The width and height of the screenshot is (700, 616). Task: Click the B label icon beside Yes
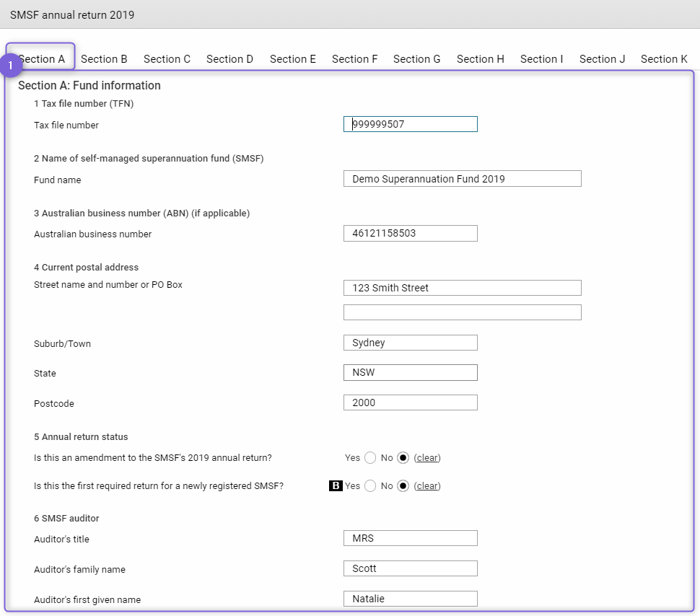(336, 485)
